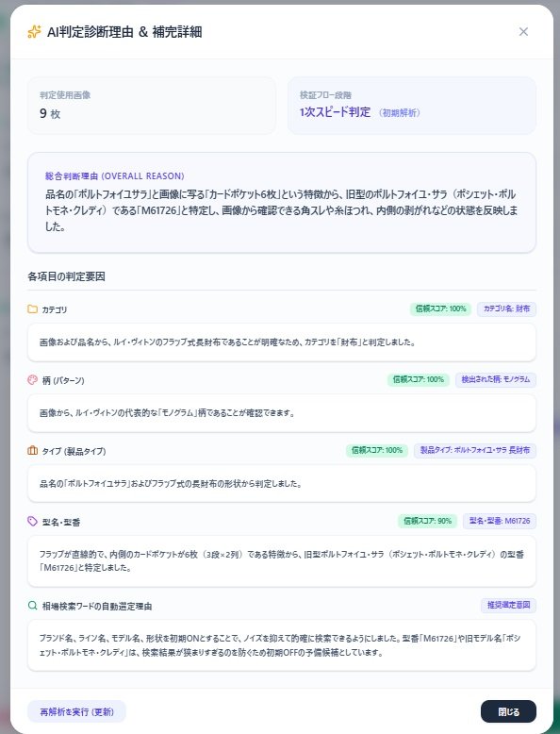
Task: Click the magnifier icon next to 相場検索ワードの自動選定理由
Action: (x=32, y=606)
